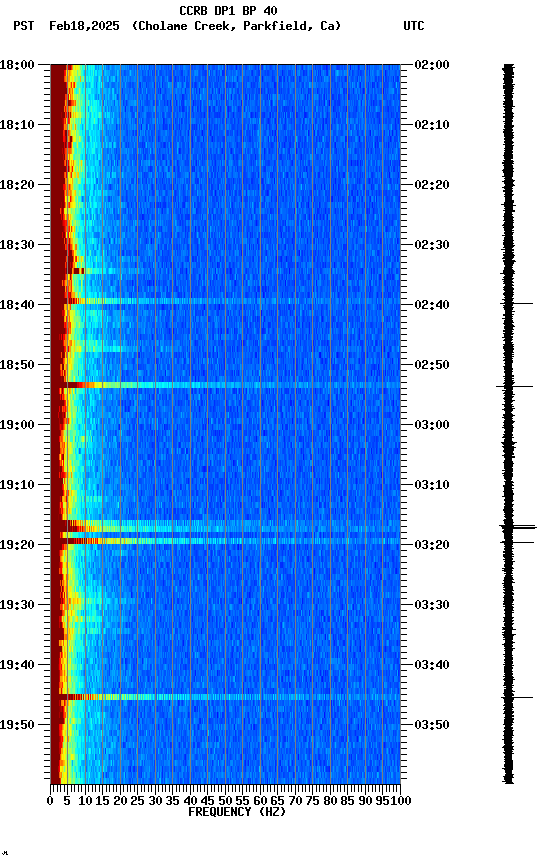552x864 pixels.
Task: Click the frequency axis label "45"
Action: (208, 801)
